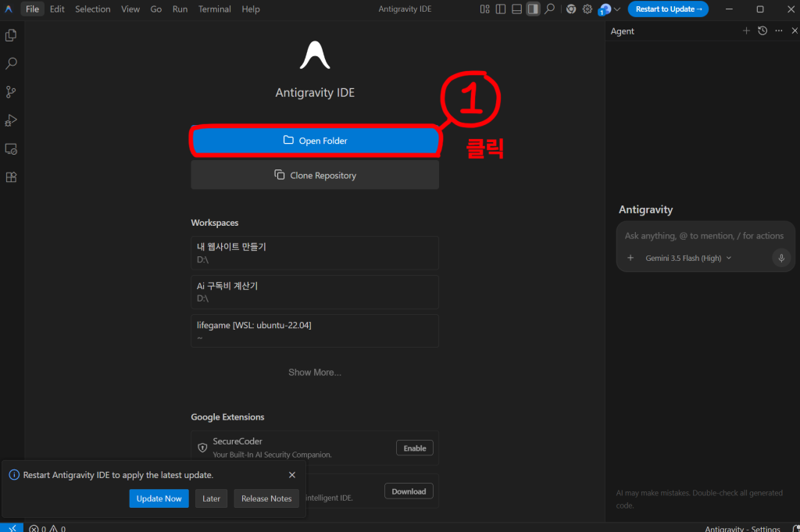This screenshot has width=800, height=532.
Task: Toggle the secondary side bar icon
Action: click(x=533, y=9)
